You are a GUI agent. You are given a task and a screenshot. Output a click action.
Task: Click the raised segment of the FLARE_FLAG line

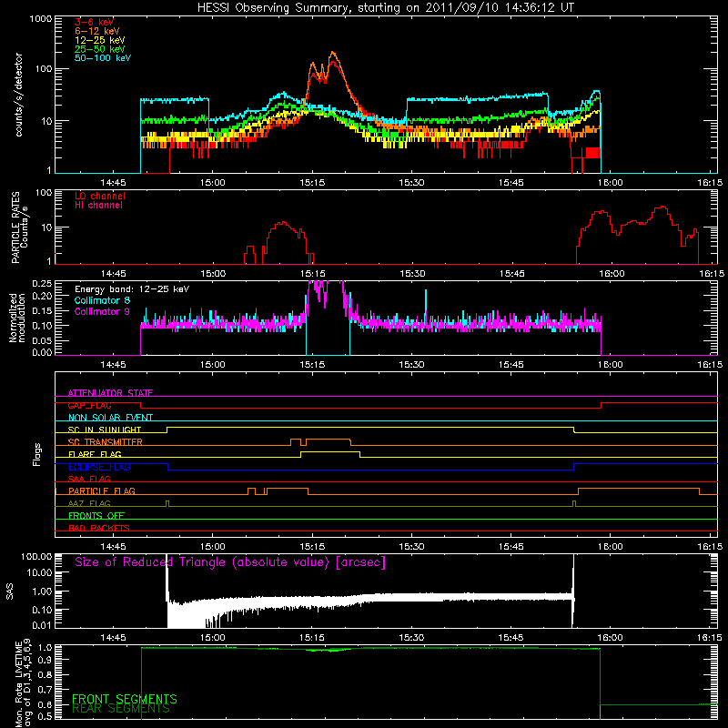coord(330,451)
